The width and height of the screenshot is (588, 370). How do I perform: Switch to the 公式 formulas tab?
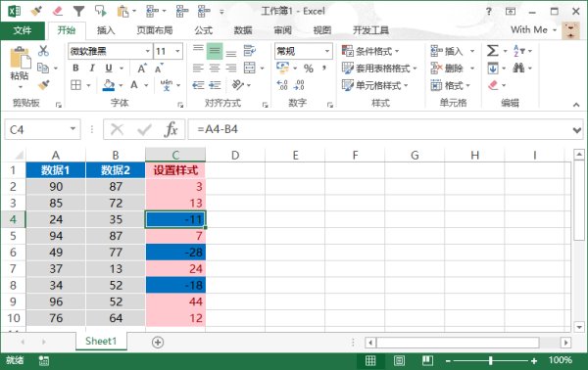[203, 30]
